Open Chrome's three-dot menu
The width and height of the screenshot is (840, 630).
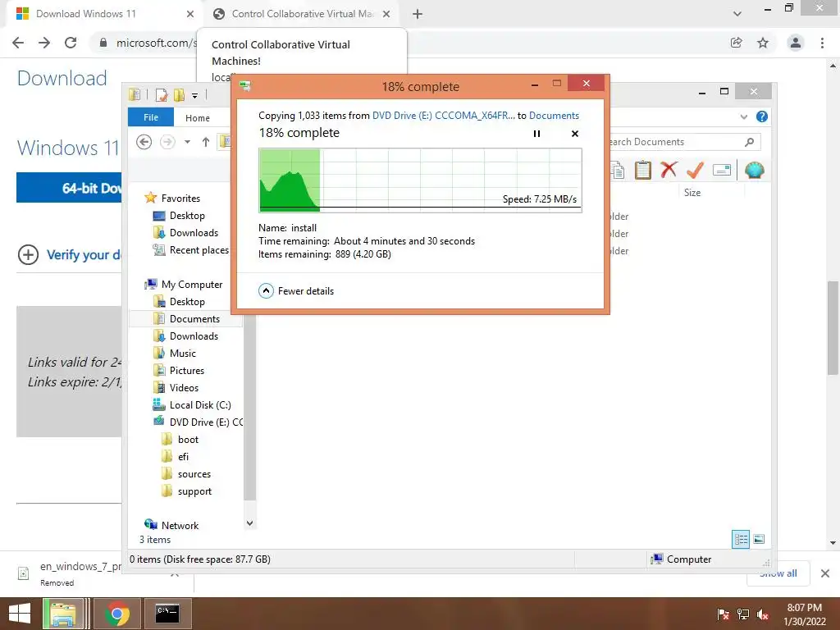(x=822, y=43)
